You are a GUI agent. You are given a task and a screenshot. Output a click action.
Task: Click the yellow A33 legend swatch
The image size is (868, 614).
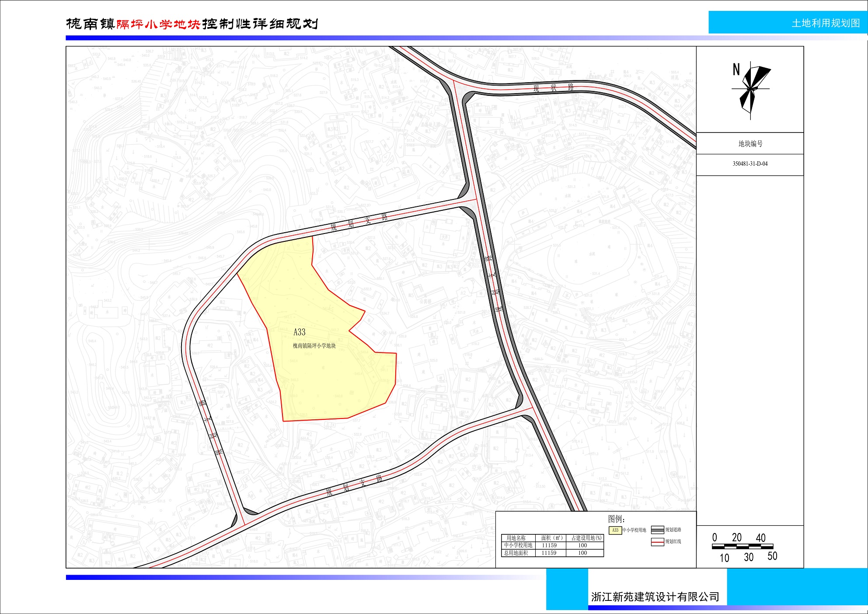[x=615, y=530]
